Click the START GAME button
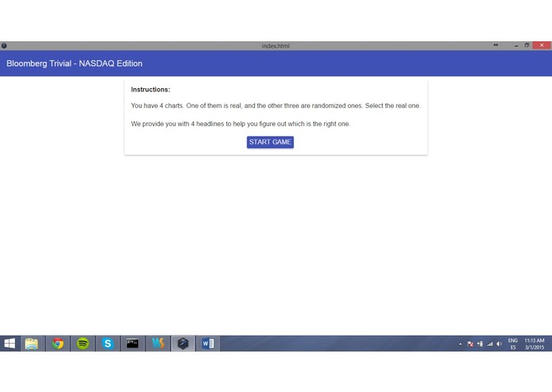Image resolution: width=552 pixels, height=392 pixels. point(270,142)
